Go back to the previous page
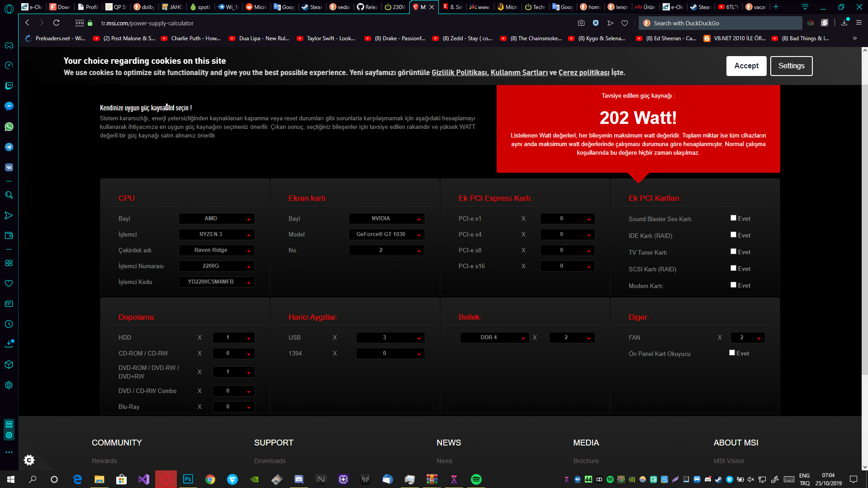The height and width of the screenshot is (488, 868). tap(27, 23)
